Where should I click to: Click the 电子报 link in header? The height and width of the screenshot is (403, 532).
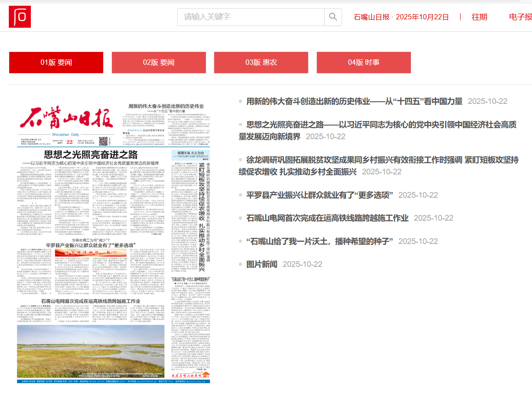pyautogui.click(x=520, y=17)
